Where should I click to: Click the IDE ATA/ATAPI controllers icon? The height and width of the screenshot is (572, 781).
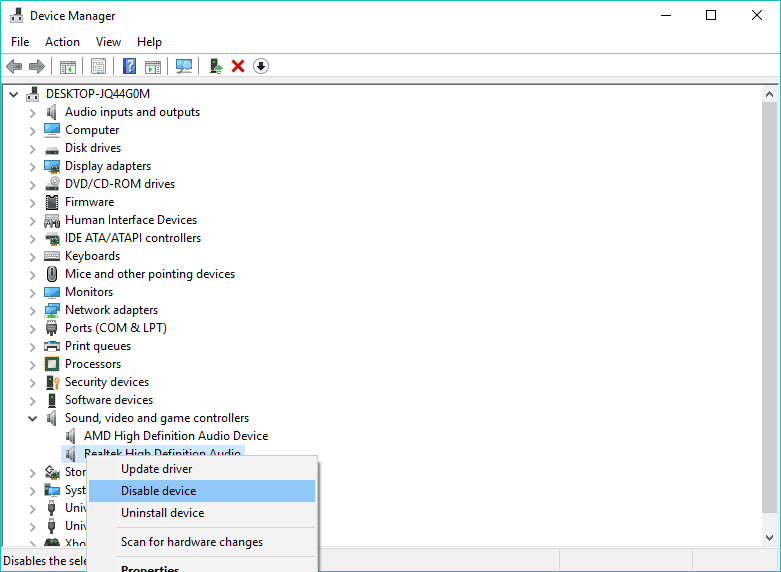coord(52,239)
